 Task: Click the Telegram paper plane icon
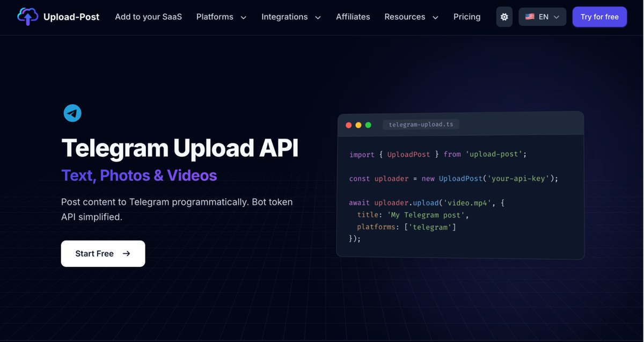72,113
